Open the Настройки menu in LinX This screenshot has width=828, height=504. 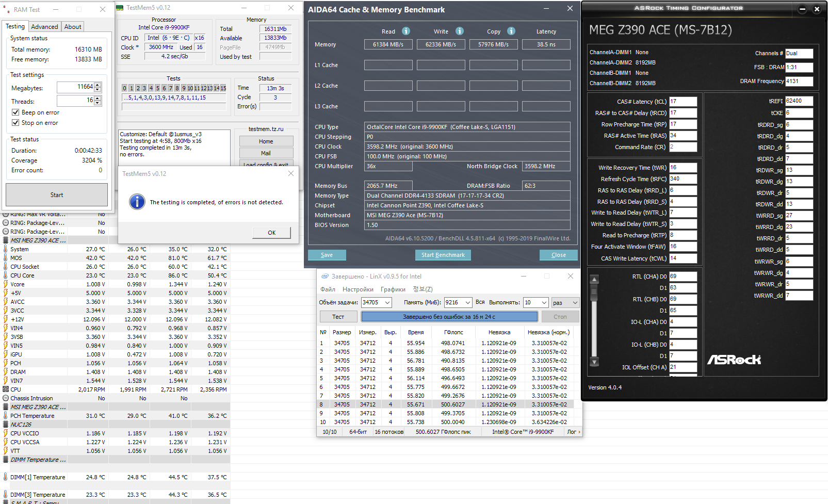tap(358, 289)
